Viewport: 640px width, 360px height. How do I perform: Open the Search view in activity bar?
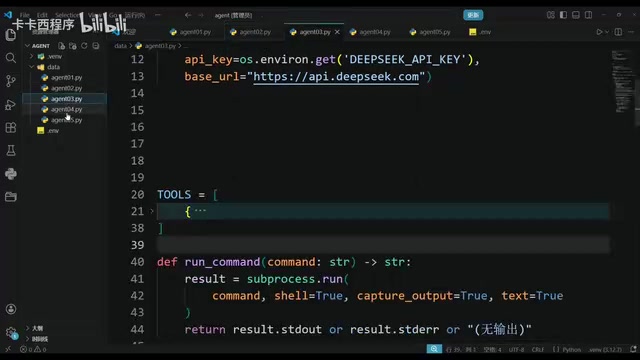pyautogui.click(x=11, y=58)
